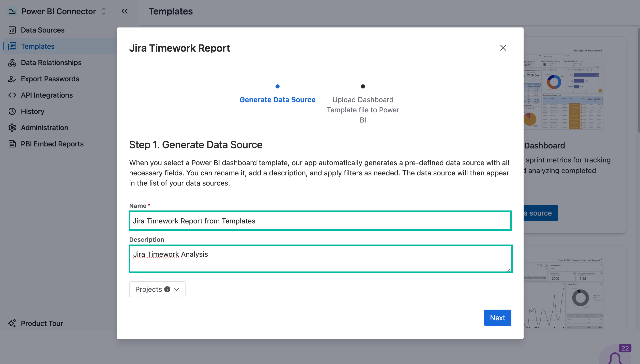Click the Step 1. Generate Data Source heading
Screen dimensions: 640x364
point(196,145)
